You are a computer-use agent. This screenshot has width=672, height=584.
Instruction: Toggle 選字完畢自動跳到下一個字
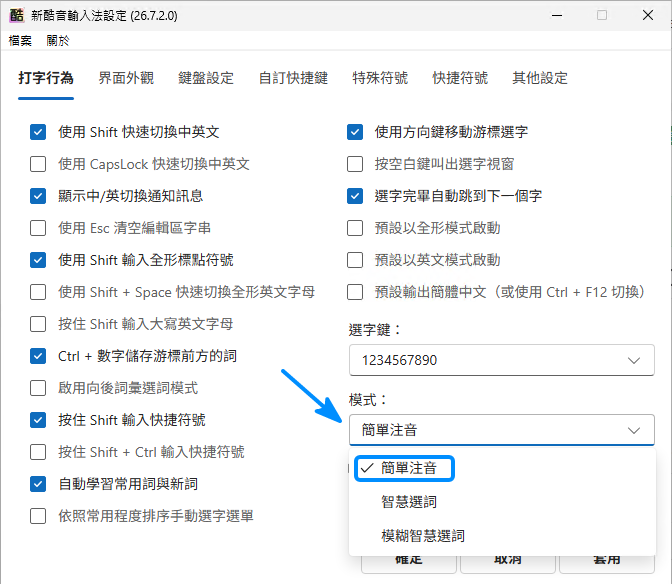tap(355, 196)
